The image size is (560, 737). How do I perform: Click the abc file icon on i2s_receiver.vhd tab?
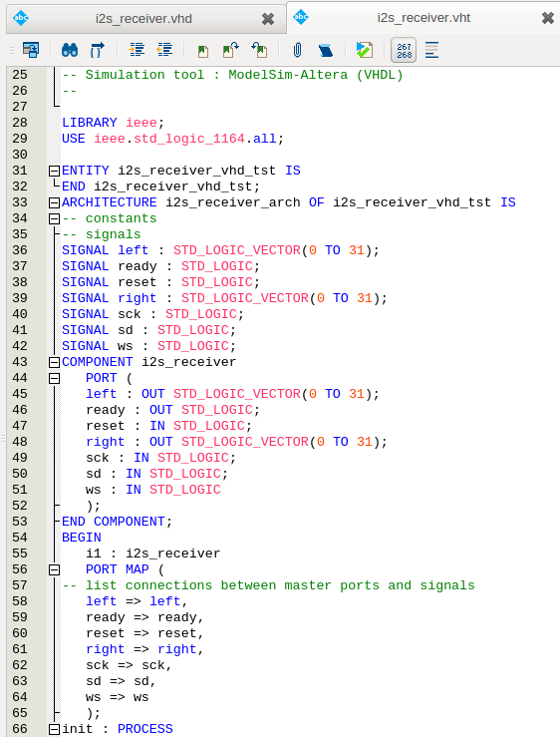tap(21, 18)
